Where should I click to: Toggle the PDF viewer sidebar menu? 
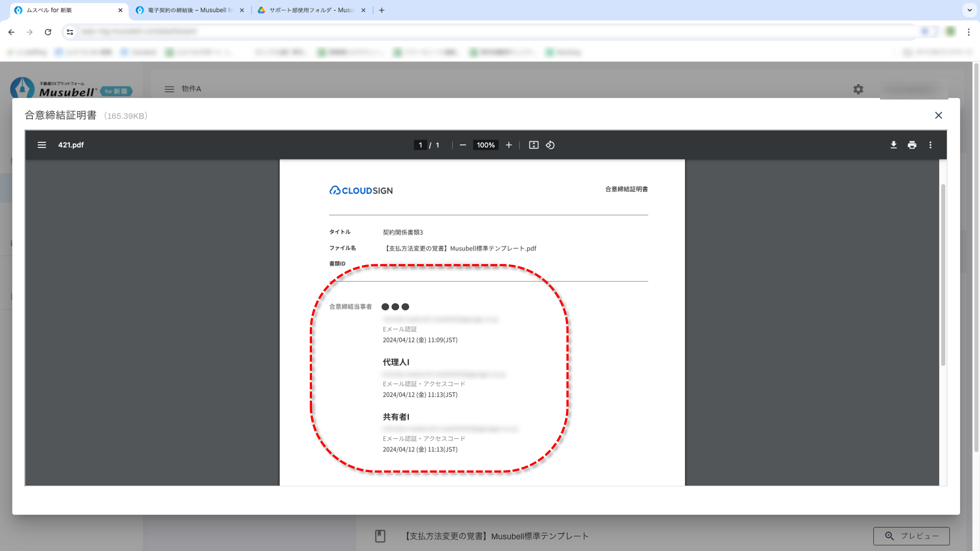point(42,145)
